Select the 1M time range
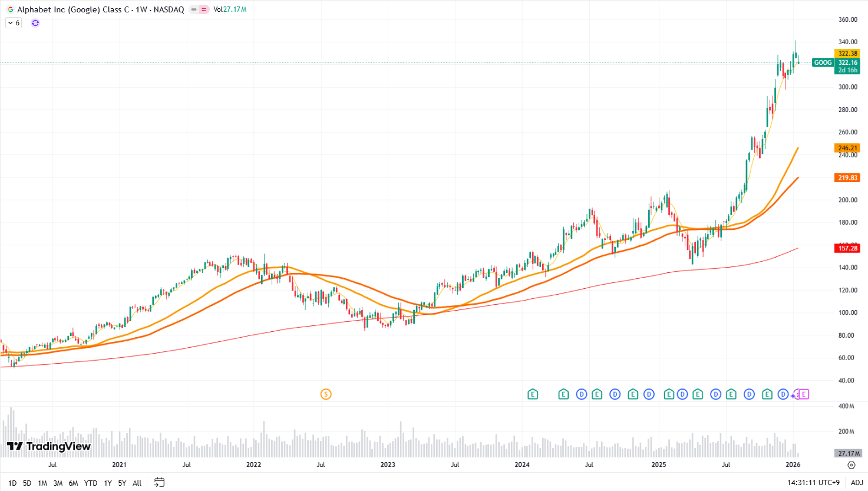This screenshot has height=491, width=868. [42, 483]
